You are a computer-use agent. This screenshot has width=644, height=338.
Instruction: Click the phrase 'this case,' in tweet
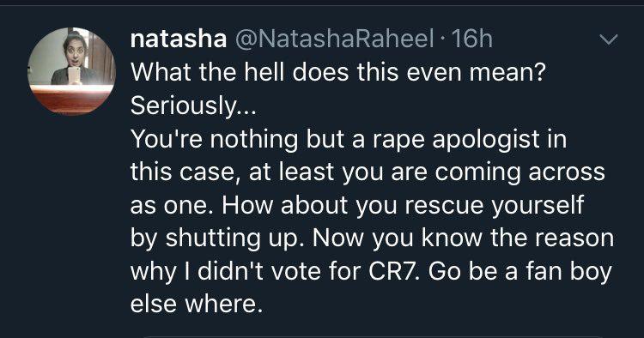pos(185,172)
